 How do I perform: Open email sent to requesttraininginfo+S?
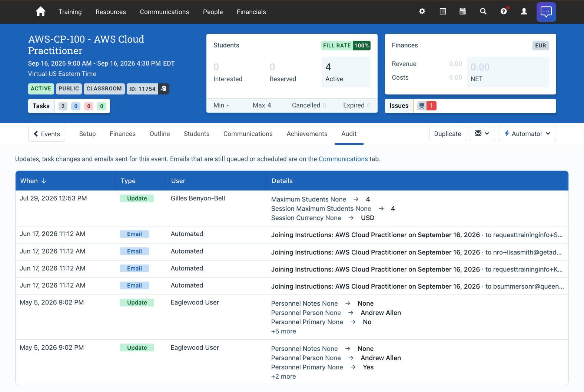[417, 235]
